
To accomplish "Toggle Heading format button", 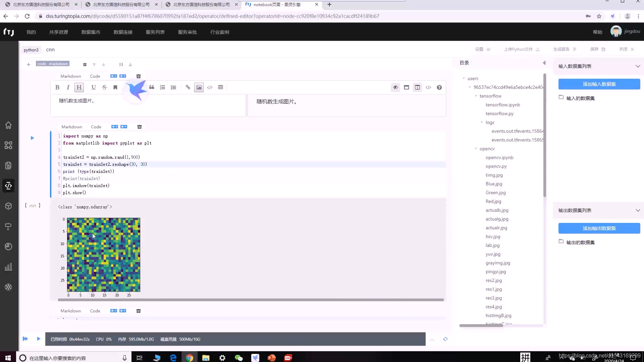I will (79, 87).
